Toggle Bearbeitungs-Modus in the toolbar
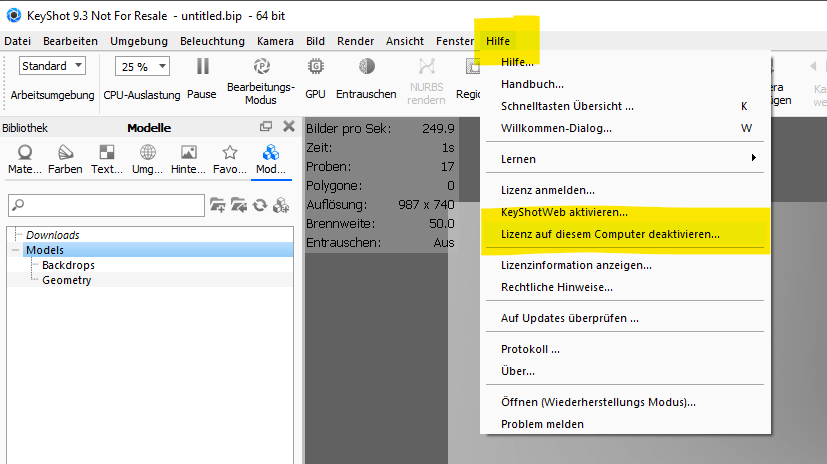This screenshot has width=827, height=464. click(x=262, y=67)
